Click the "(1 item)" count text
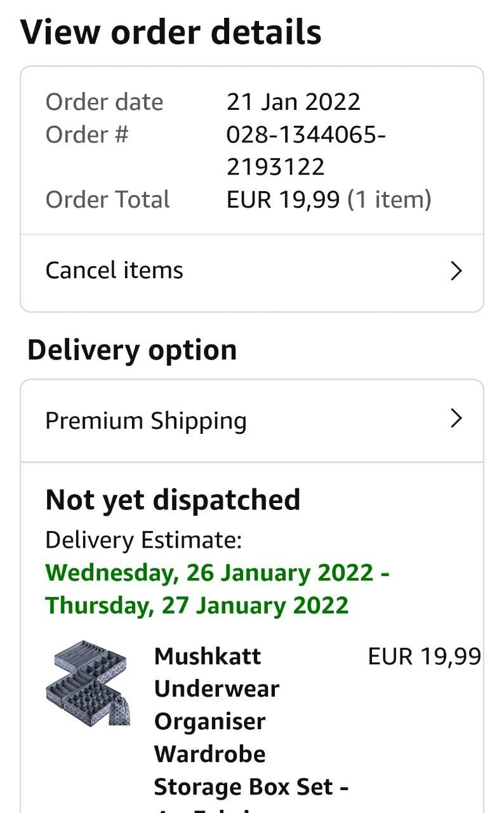Viewport: 504px width, 813px height. (389, 199)
